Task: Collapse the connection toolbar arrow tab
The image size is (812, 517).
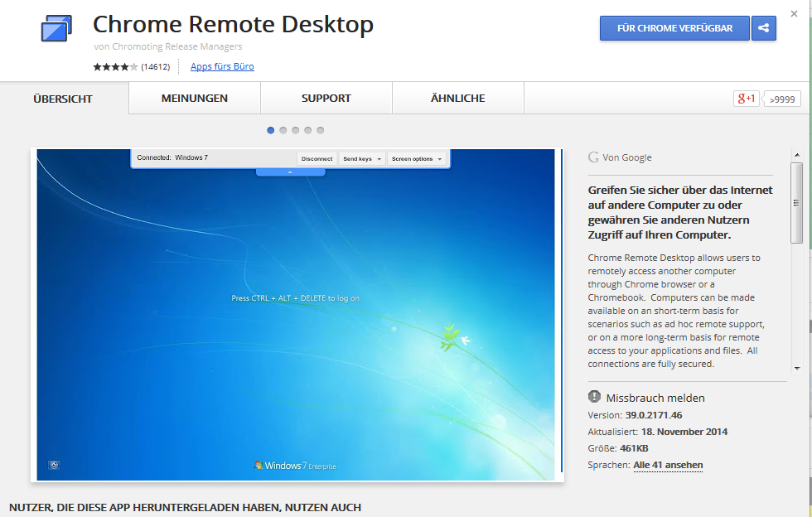Action: coord(290,172)
